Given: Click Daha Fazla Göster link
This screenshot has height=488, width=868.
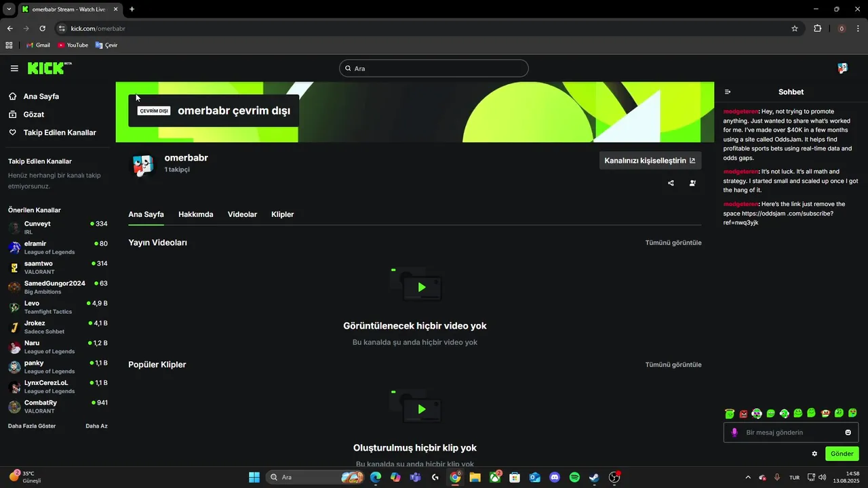Looking at the screenshot, I should click(32, 426).
